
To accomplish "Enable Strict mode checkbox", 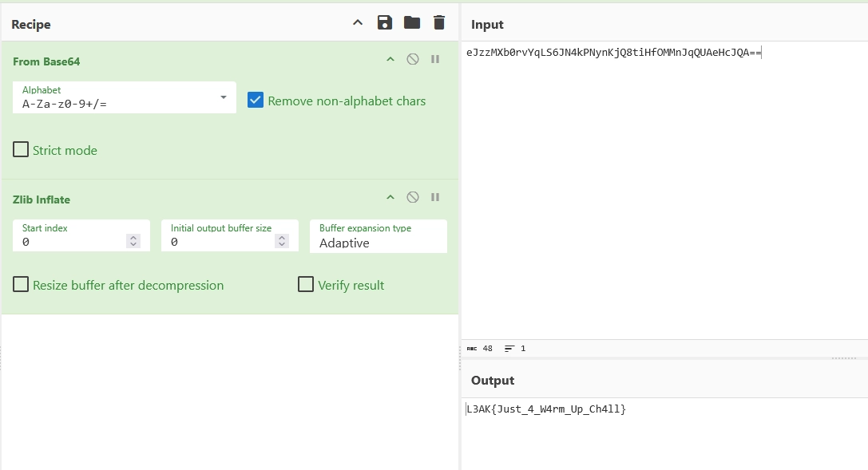I will [x=21, y=150].
